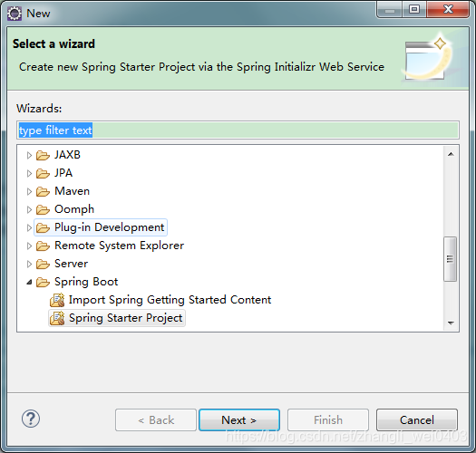Expand the Plug-in Development node
The width and height of the screenshot is (476, 453).
[29, 228]
